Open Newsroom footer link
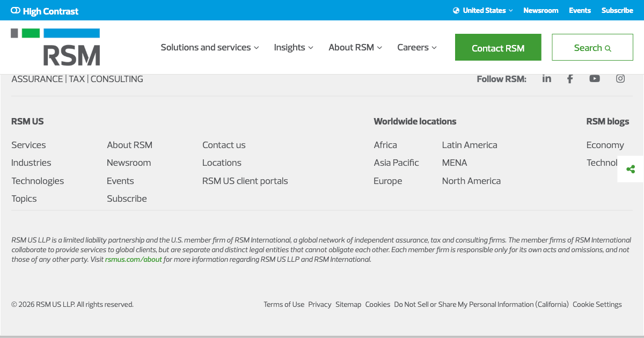644x338 pixels. (x=129, y=163)
